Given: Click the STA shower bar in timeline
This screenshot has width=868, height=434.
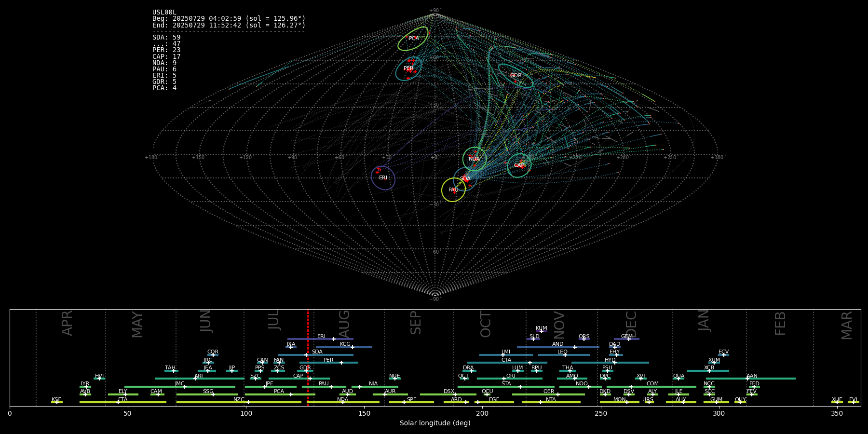Looking at the screenshot, I should (x=506, y=387).
